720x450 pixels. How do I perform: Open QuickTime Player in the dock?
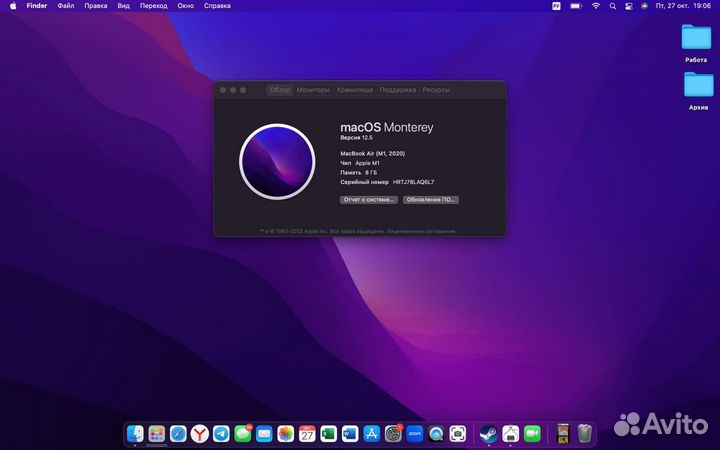tap(436, 433)
